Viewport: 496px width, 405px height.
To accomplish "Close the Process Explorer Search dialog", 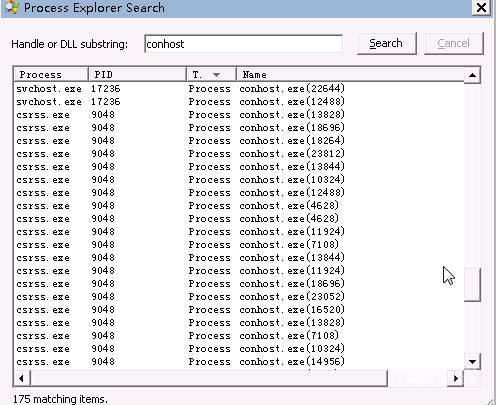I will [x=481, y=7].
